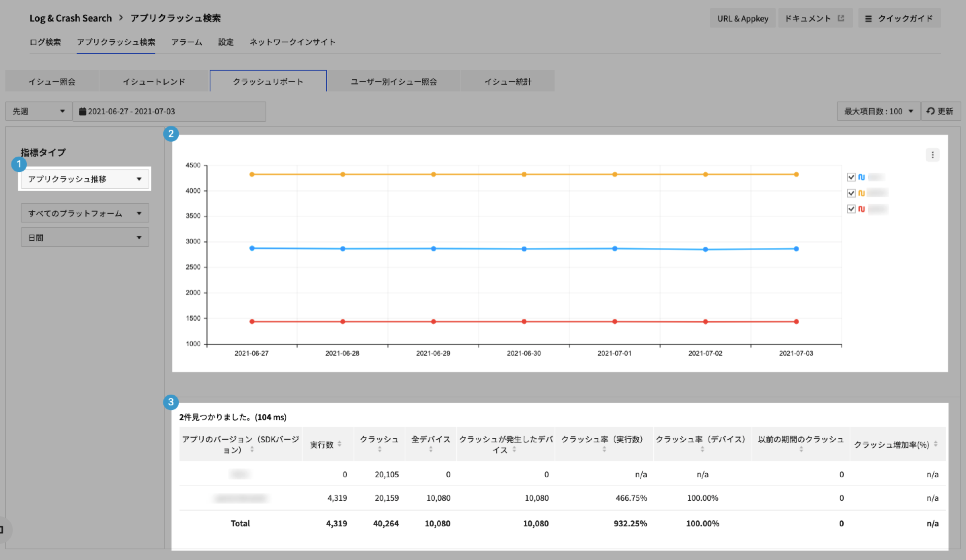The image size is (966, 560).
Task: Open the chart kebab menu icon
Action: tap(932, 155)
